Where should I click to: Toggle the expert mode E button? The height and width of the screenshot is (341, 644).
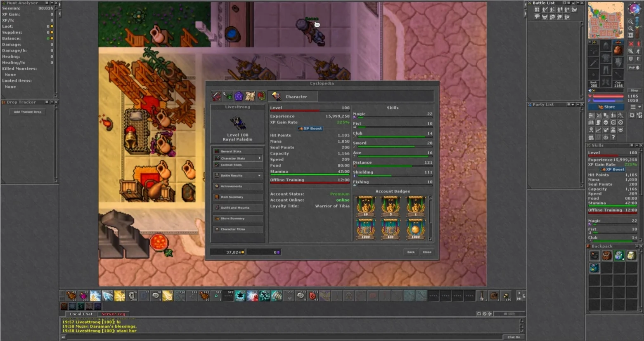tap(638, 59)
